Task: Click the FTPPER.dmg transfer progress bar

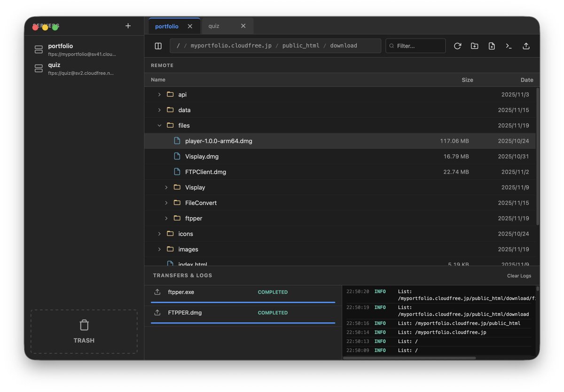Action: tap(243, 323)
